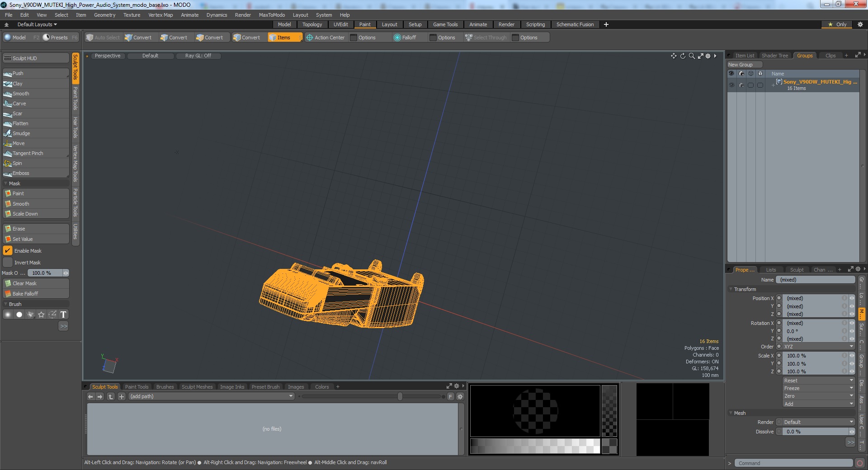Viewport: 868px width, 470px height.
Task: Open the add path dropdown
Action: pos(212,396)
